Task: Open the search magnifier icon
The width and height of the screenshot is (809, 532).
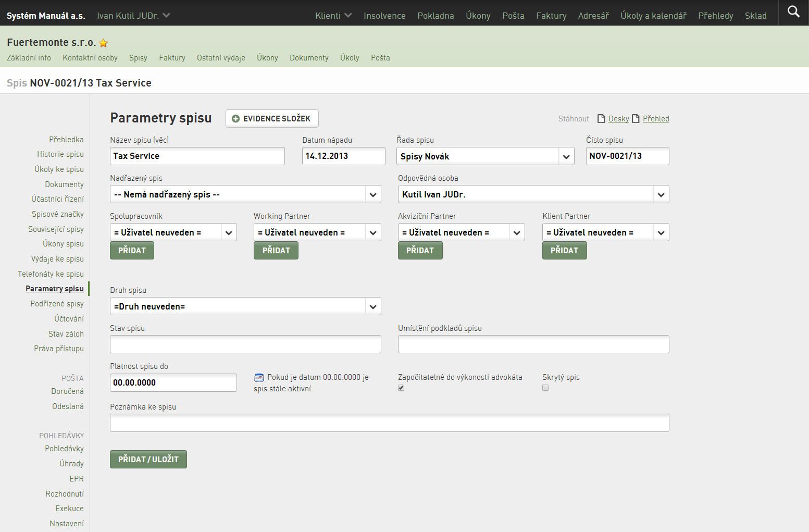Action: (793, 11)
